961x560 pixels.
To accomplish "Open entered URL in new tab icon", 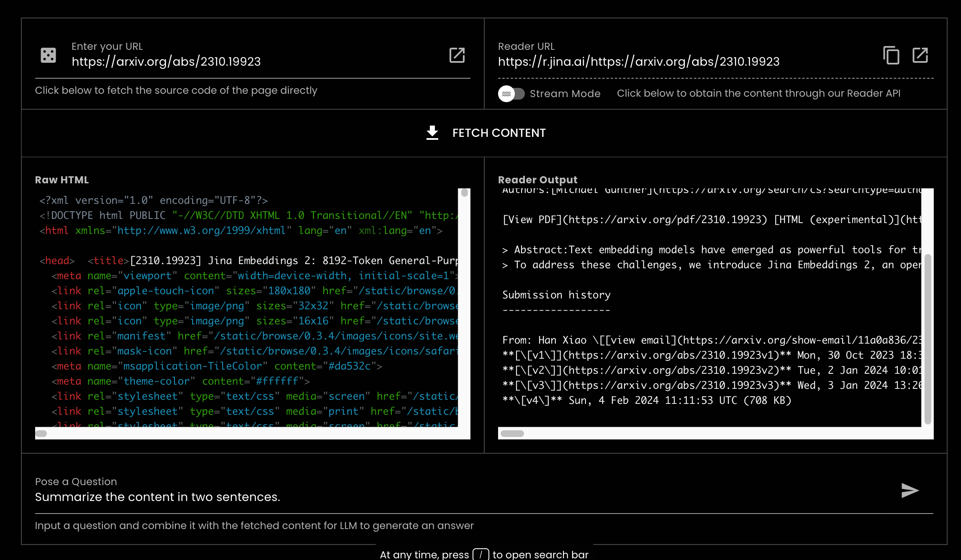I will [x=457, y=55].
